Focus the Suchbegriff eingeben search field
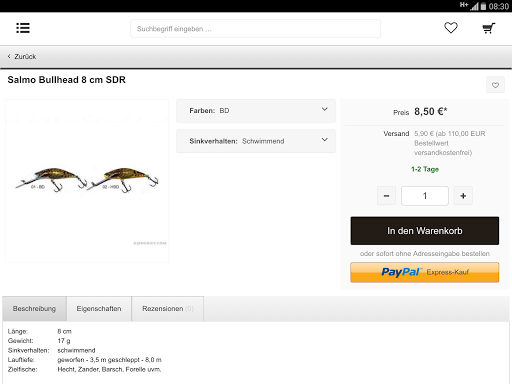Screen dimensions: 512x384 click(255, 29)
